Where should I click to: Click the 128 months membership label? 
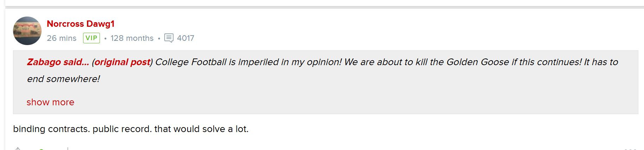(132, 38)
